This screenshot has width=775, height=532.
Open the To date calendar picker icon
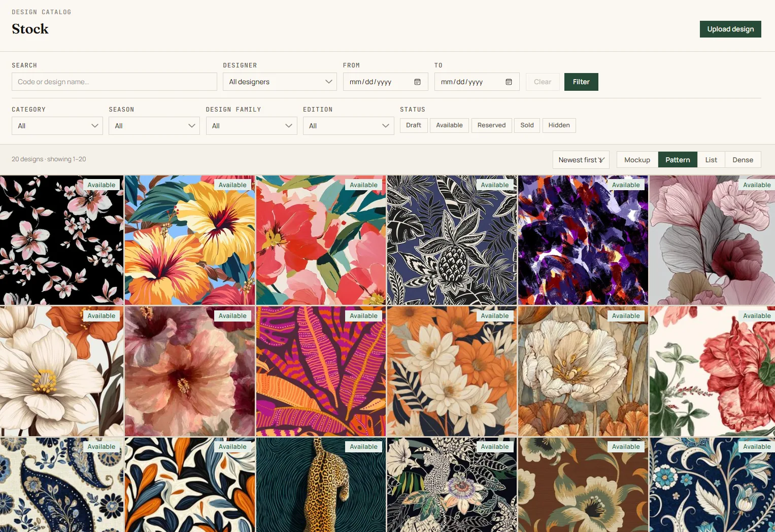click(x=509, y=82)
